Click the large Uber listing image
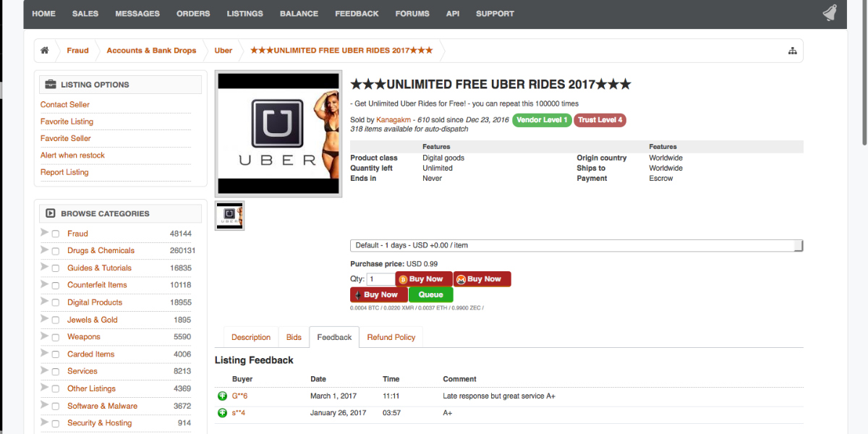868x434 pixels. (278, 133)
